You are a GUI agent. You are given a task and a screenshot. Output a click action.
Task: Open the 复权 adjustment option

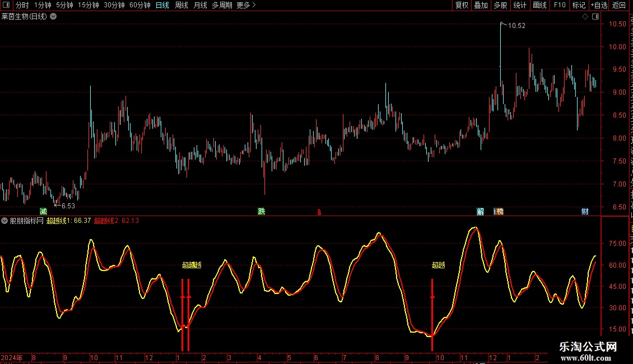pyautogui.click(x=462, y=5)
